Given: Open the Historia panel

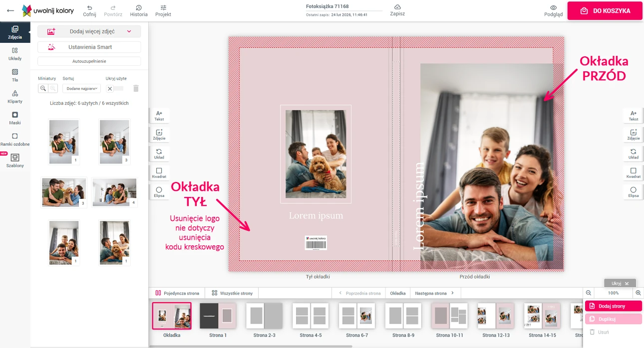Looking at the screenshot, I should click(x=138, y=10).
